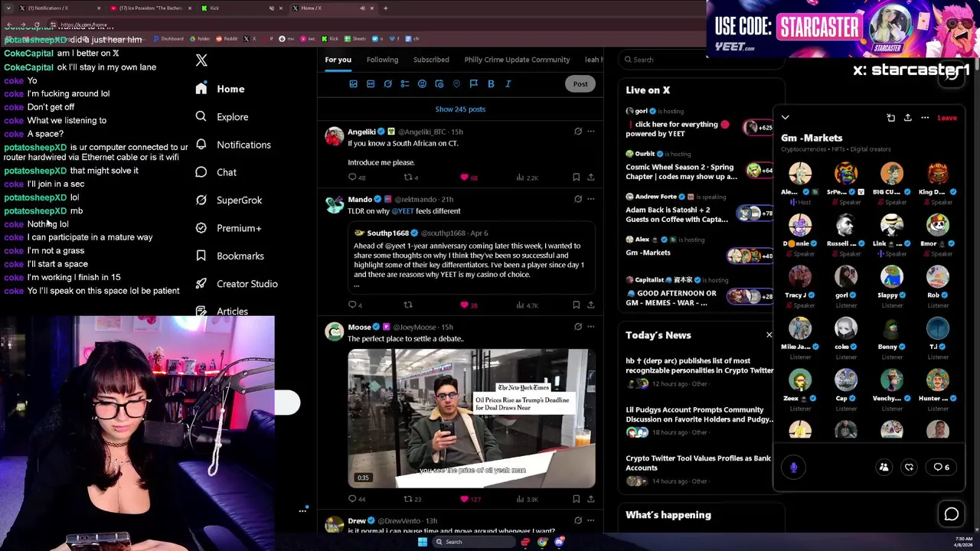Share the Gm -Markets space
Screen dimensions: 980x551
[908, 118]
